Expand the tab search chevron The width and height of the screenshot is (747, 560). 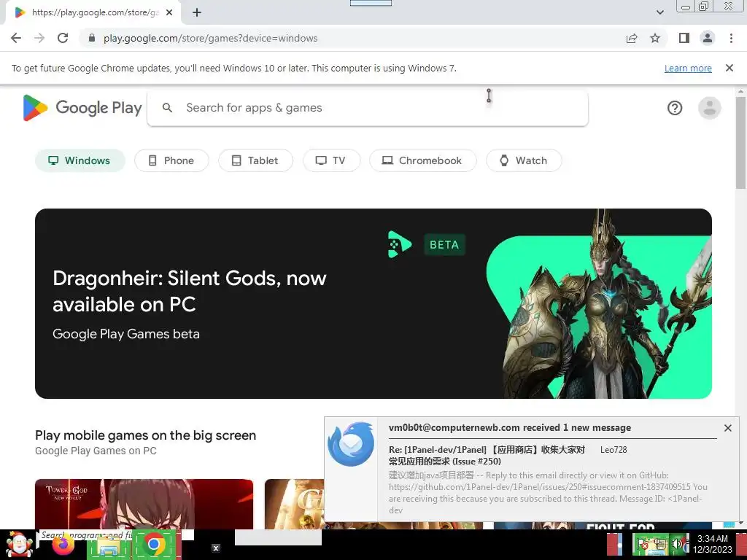[659, 12]
